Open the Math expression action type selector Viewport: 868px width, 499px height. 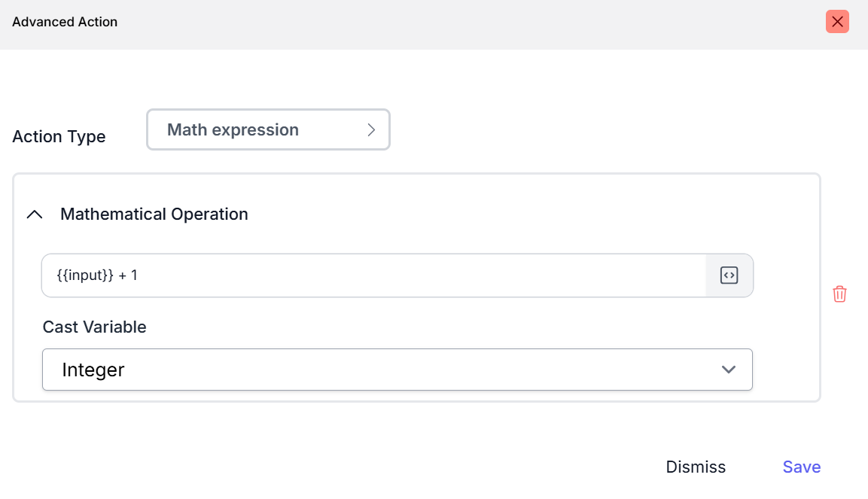[x=268, y=129]
